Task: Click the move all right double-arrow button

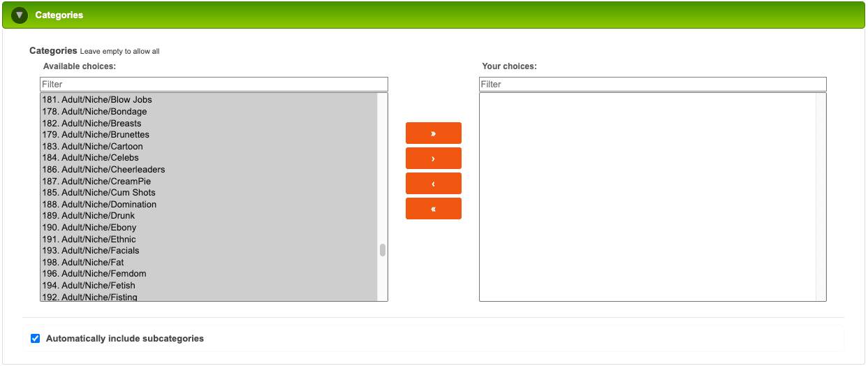Action: click(434, 133)
